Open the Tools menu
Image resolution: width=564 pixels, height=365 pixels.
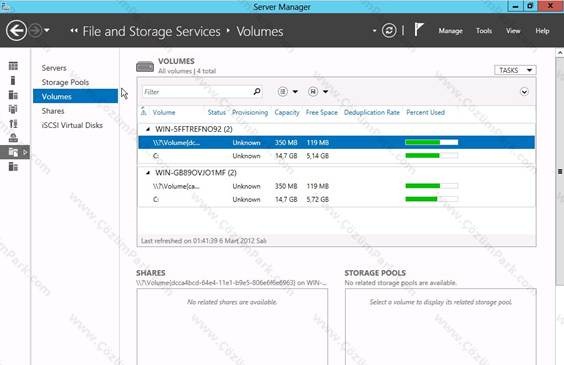(x=484, y=31)
